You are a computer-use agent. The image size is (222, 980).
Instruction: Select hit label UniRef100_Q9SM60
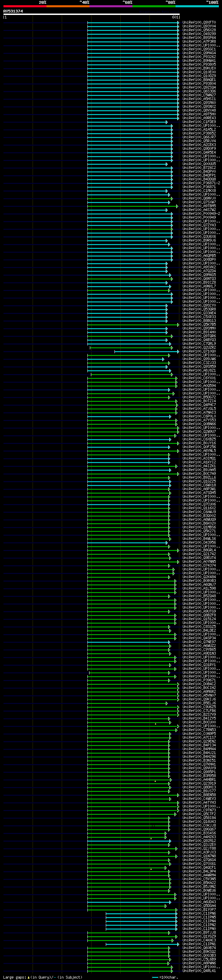[199, 103]
